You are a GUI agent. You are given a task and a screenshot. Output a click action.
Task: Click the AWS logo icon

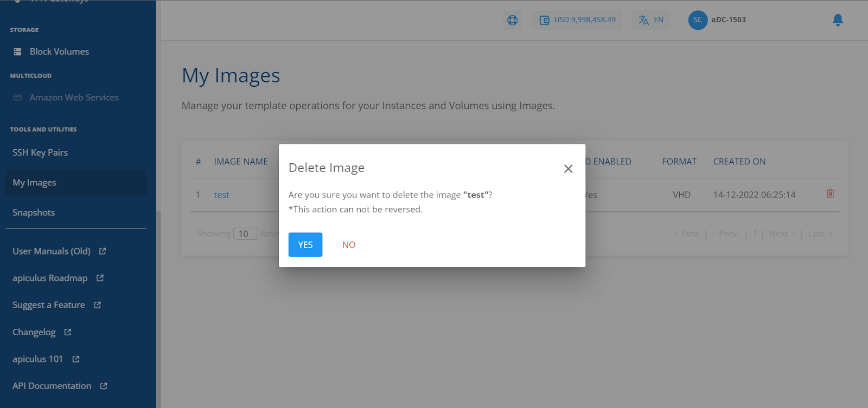[17, 97]
